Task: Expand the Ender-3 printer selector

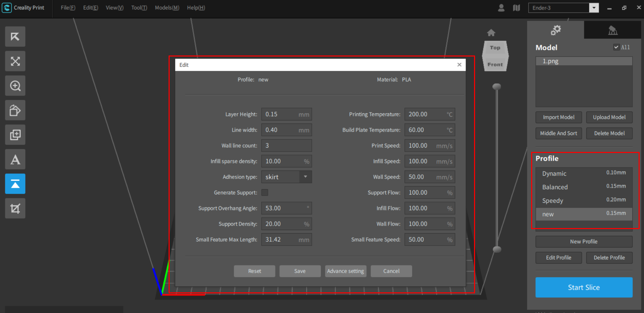Action: pos(594,7)
